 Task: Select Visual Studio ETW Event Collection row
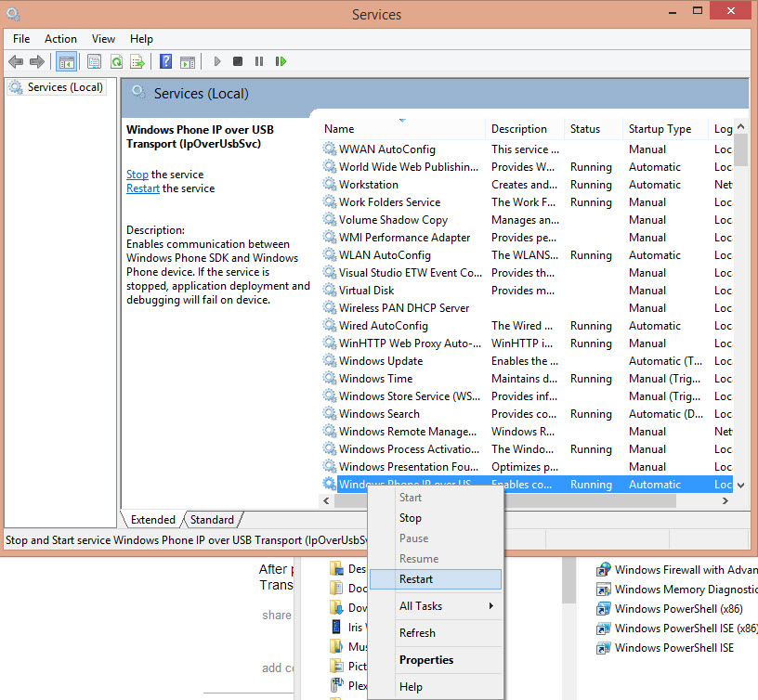click(x=527, y=272)
